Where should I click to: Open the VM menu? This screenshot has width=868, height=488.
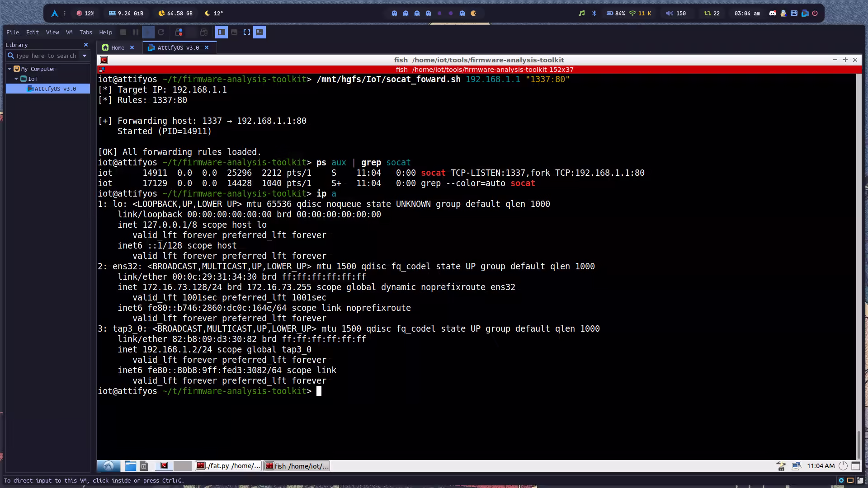click(69, 32)
